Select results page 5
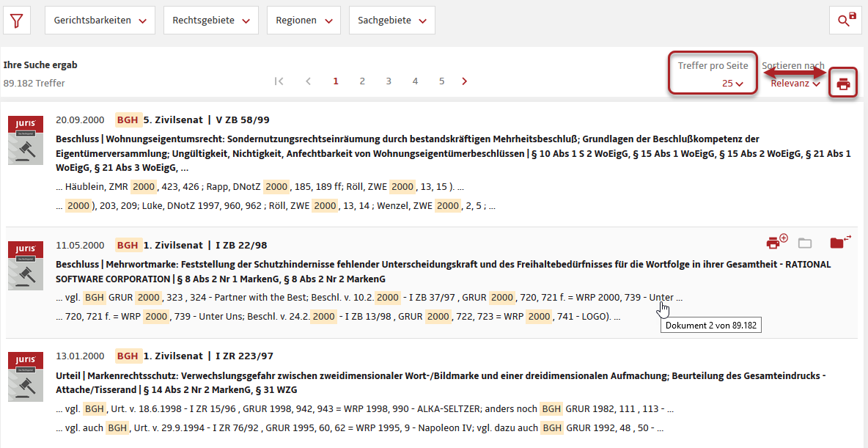The width and height of the screenshot is (868, 448). (x=441, y=81)
